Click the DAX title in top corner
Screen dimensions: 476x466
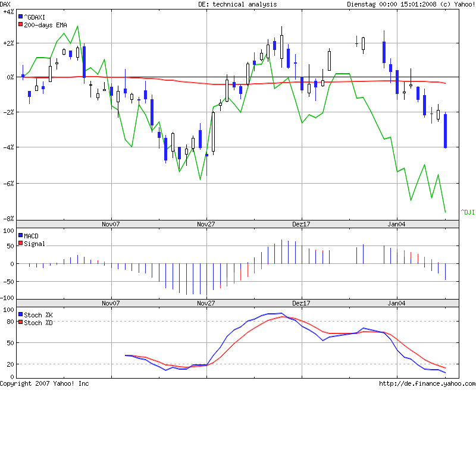[x=5, y=4]
